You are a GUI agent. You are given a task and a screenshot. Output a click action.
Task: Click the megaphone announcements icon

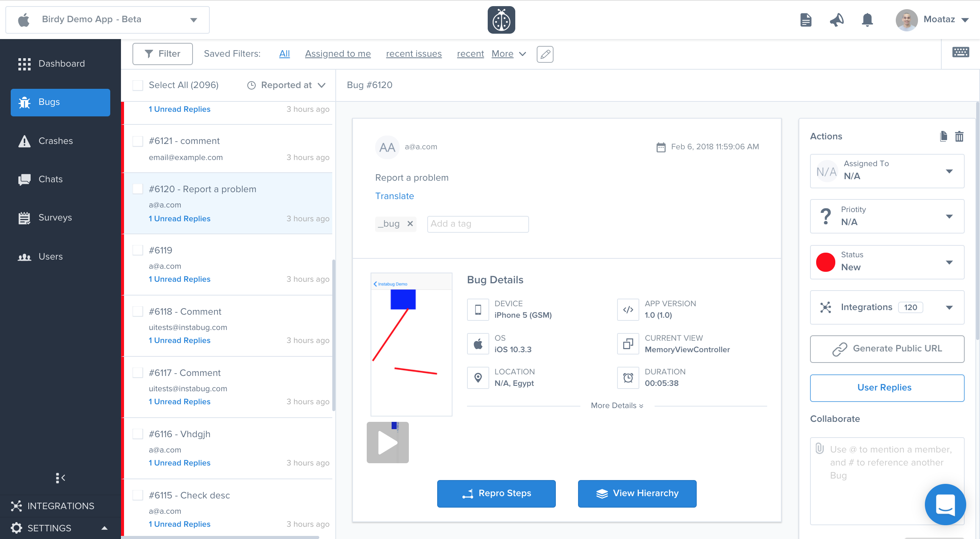pyautogui.click(x=836, y=20)
